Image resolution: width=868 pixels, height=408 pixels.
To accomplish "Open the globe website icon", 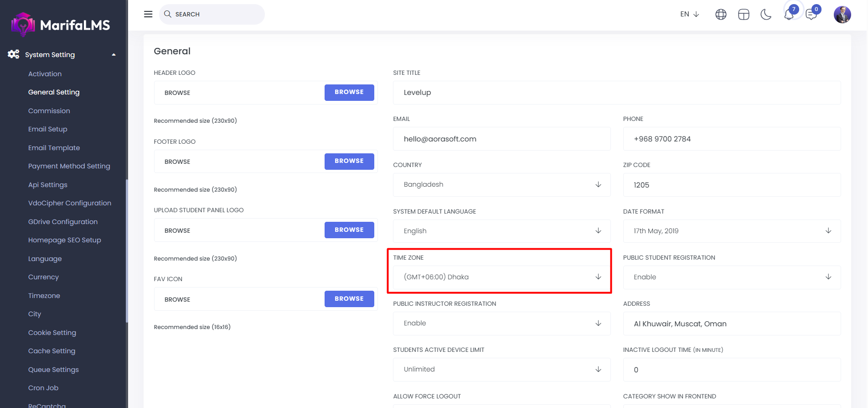I will (x=721, y=15).
